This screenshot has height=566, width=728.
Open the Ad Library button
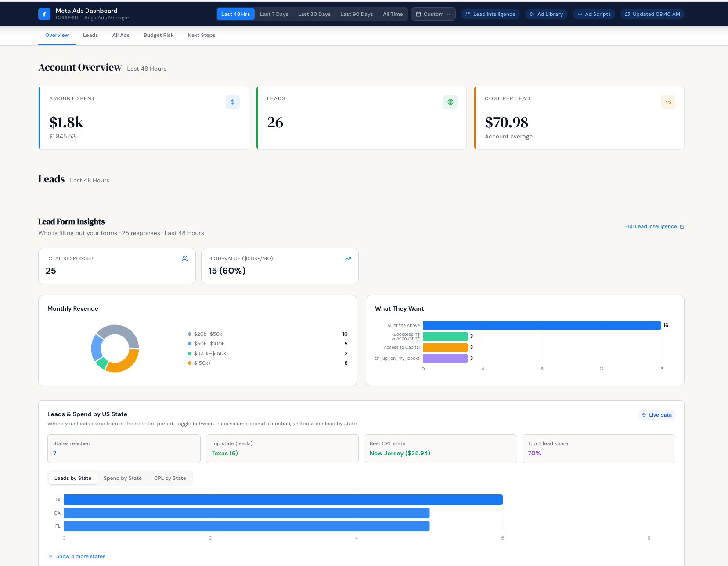pos(546,14)
